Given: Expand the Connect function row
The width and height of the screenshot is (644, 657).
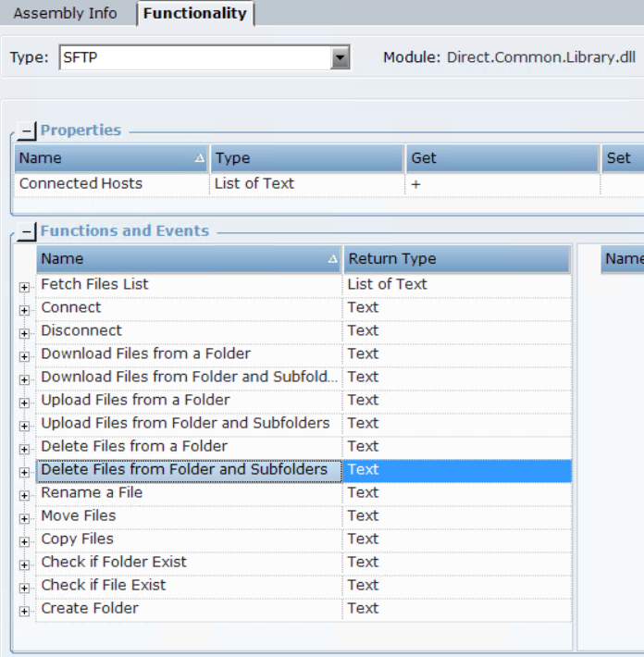Looking at the screenshot, I should pos(24,310).
